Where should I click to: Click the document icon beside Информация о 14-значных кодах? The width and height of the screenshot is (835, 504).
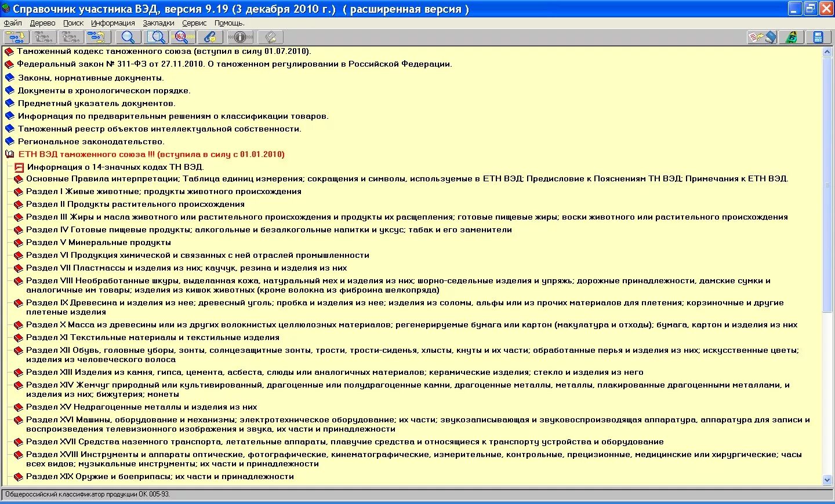click(19, 167)
